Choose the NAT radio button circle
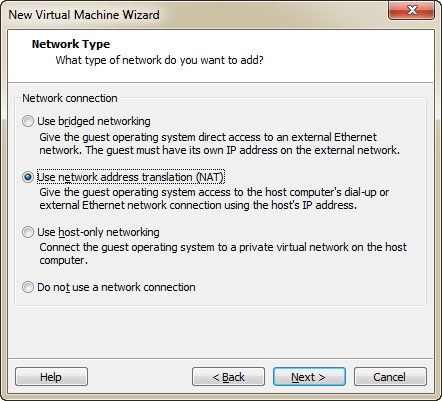 point(28,177)
